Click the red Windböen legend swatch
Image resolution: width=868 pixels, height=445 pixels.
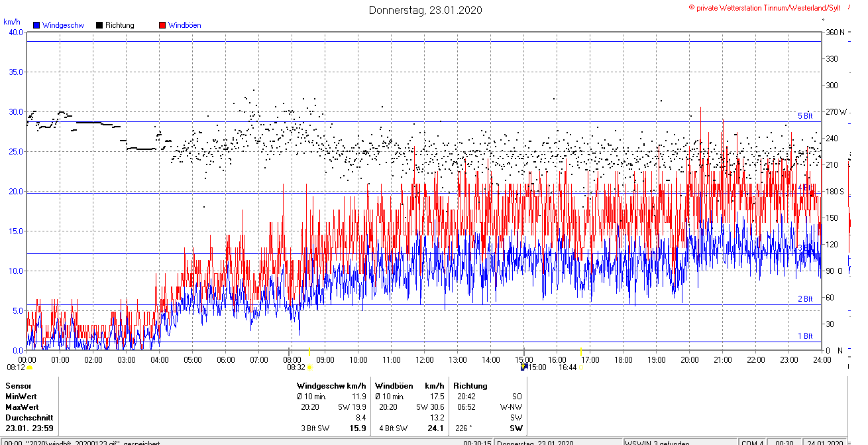click(162, 25)
